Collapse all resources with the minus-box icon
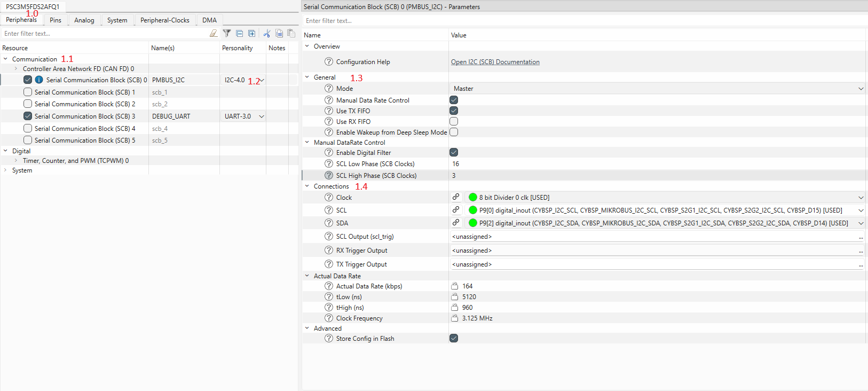This screenshot has height=391, width=868. point(240,33)
